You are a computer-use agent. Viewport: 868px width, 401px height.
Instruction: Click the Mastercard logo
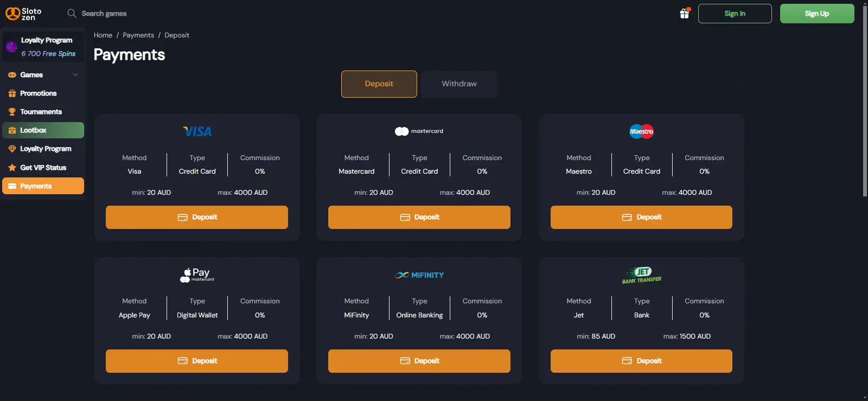click(x=419, y=131)
